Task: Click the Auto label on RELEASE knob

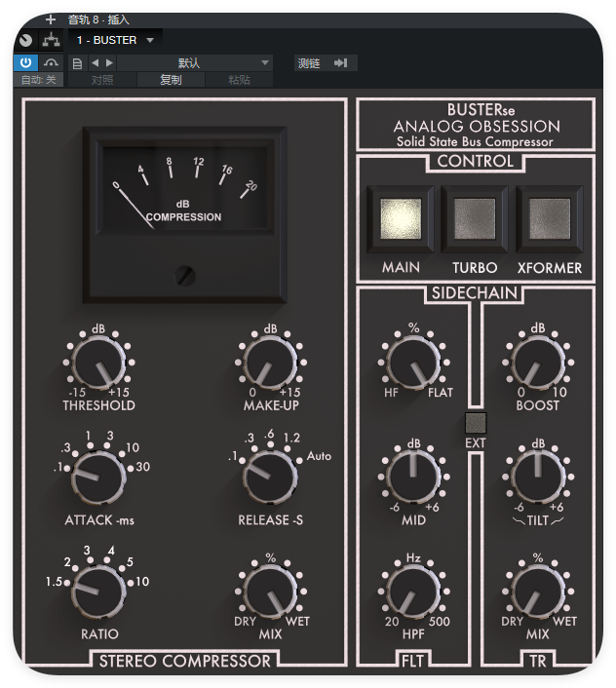Action: pos(319,456)
